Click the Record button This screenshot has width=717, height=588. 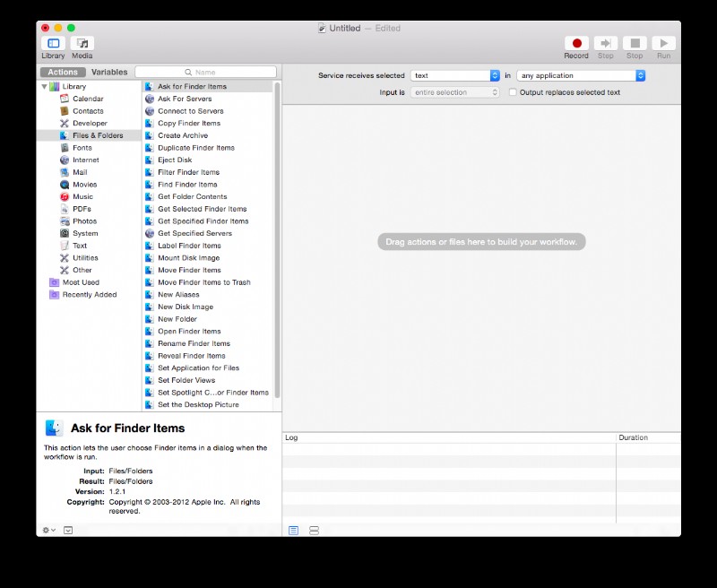click(576, 42)
